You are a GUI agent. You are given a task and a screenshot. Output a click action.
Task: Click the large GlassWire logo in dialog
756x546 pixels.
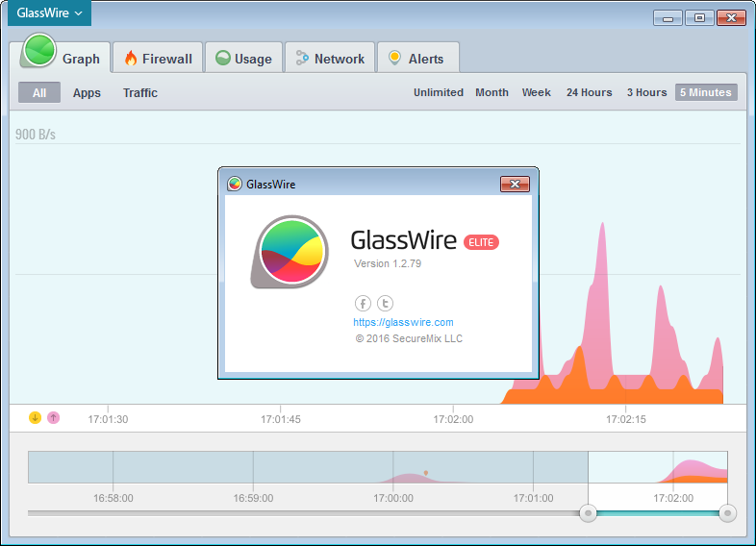tap(290, 252)
